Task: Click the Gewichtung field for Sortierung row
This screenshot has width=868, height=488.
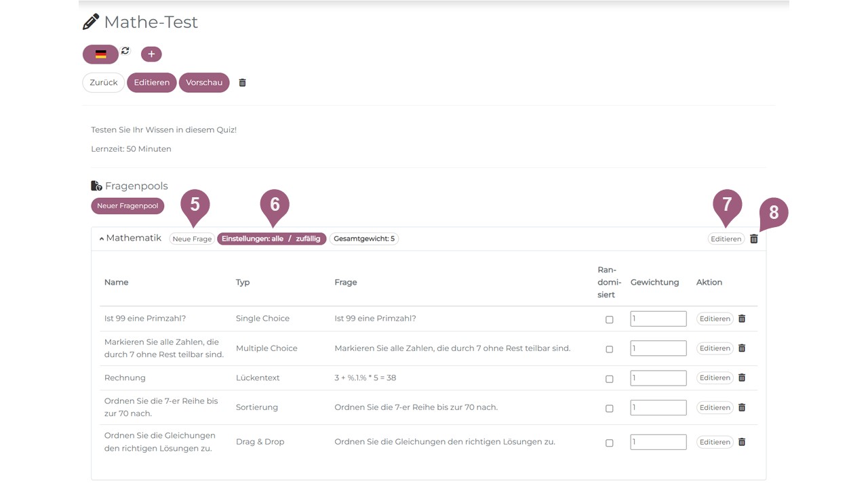Action: pos(658,407)
